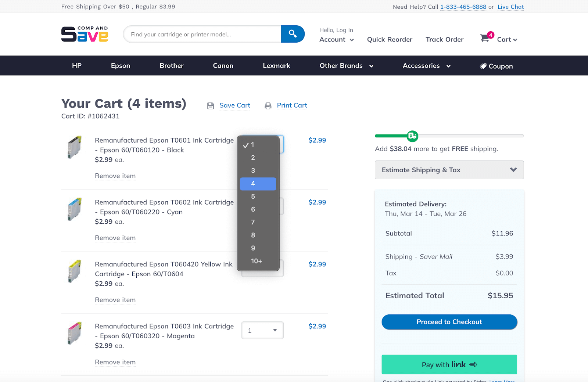Click the Pay with Link button
588x382 pixels.
coord(449,365)
